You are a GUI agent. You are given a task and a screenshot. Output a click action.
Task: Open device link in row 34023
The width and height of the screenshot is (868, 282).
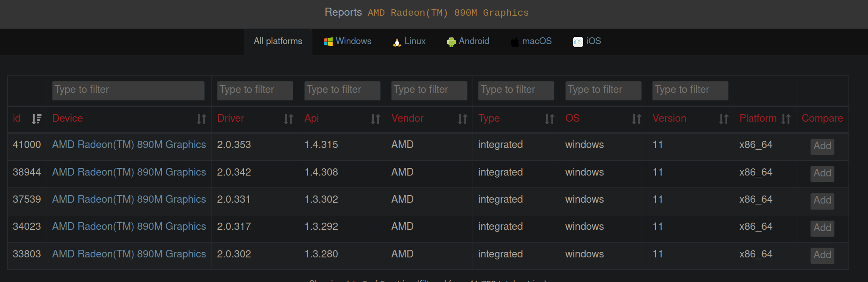pos(129,226)
